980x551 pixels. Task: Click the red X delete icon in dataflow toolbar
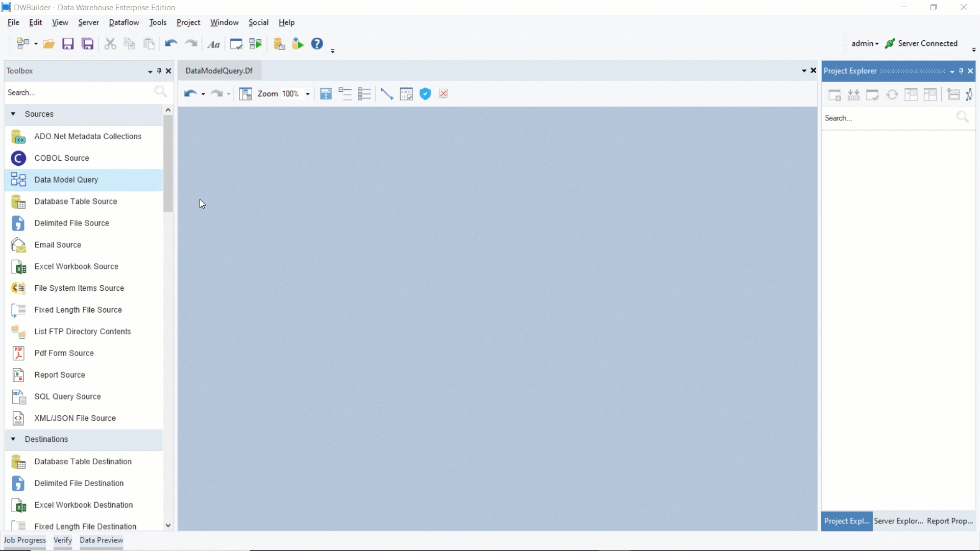444,94
